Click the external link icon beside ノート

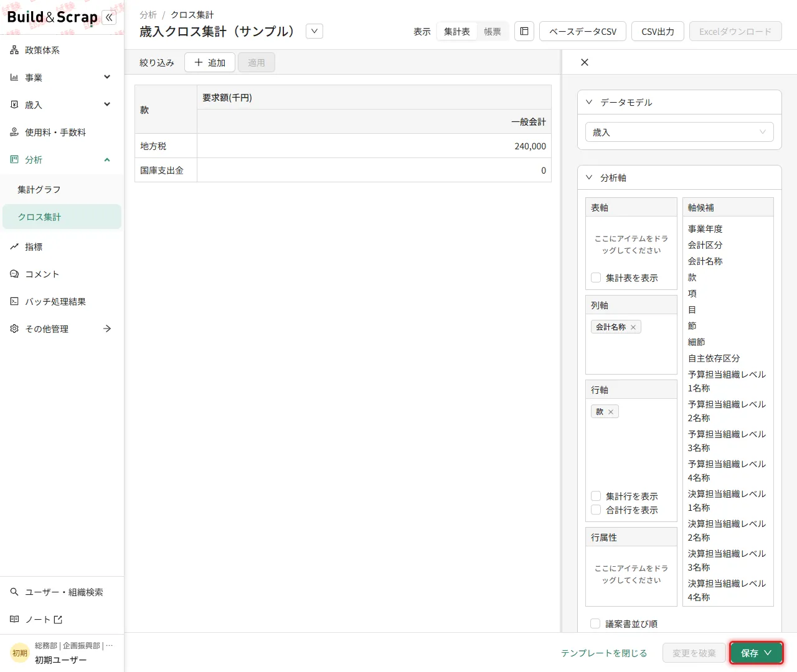[58, 620]
